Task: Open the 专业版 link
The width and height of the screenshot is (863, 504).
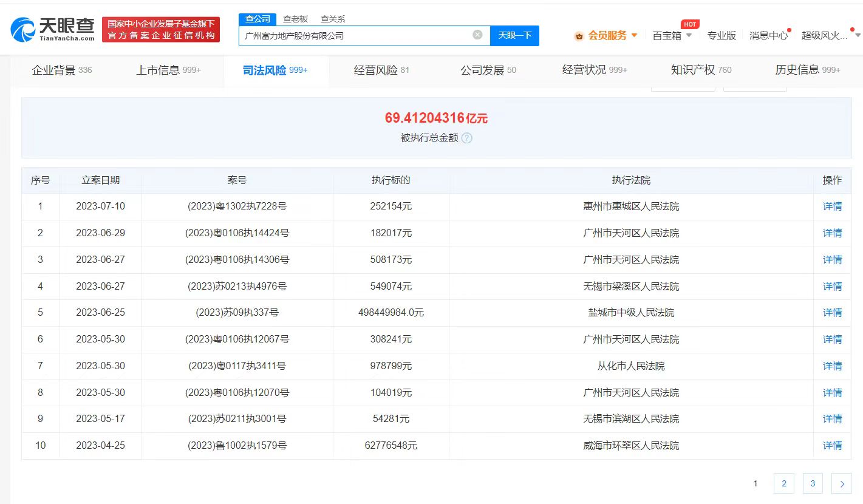Action: 721,36
